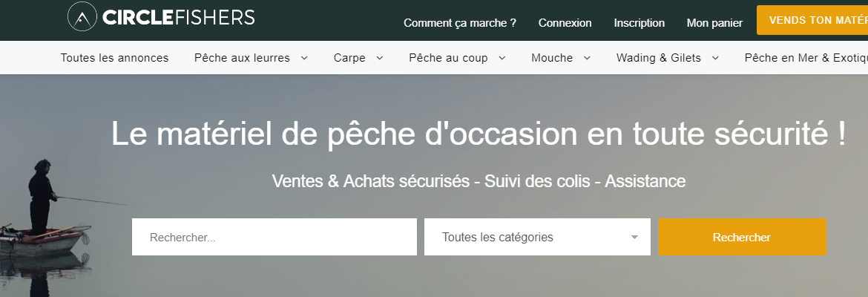Open Toutes les annonces listing

click(x=114, y=58)
